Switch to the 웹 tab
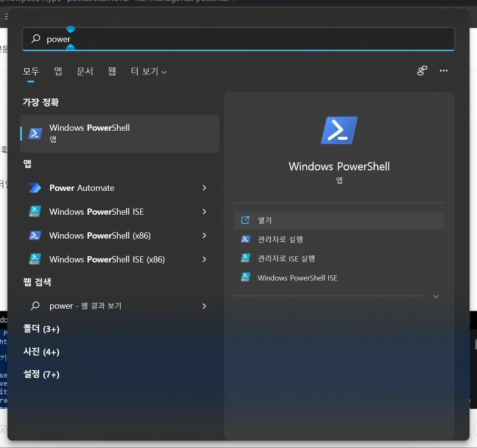The height and width of the screenshot is (448, 477). click(112, 71)
